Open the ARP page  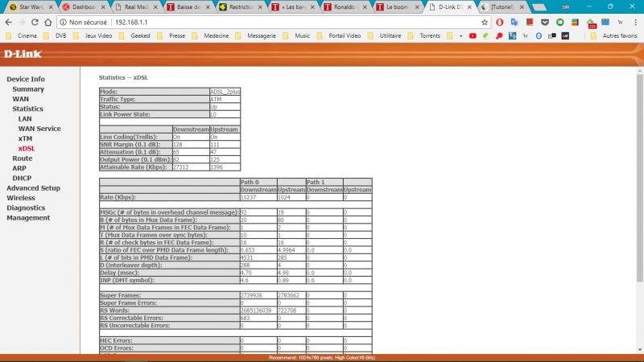pyautogui.click(x=19, y=168)
